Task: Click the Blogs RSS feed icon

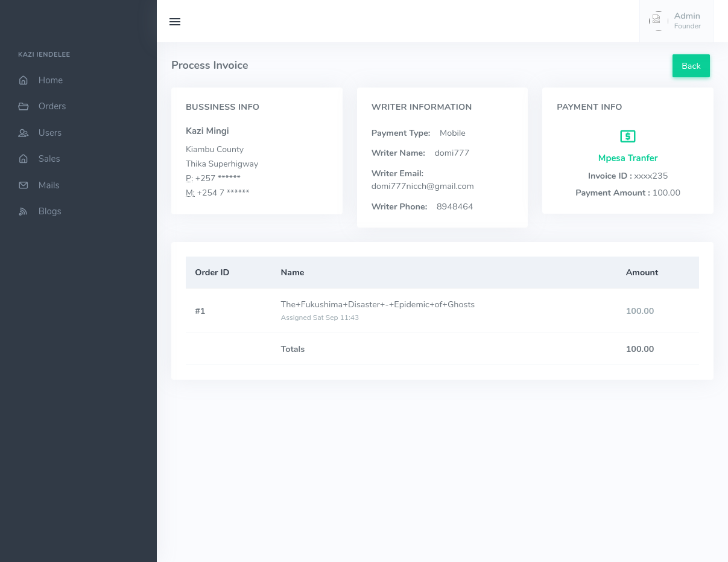Action: pos(24,211)
